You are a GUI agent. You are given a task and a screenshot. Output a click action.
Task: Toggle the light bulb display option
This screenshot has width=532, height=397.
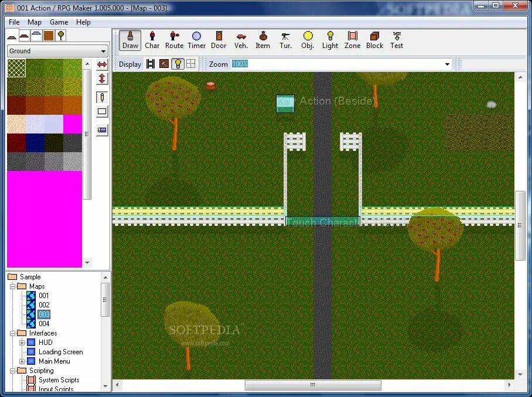(178, 64)
